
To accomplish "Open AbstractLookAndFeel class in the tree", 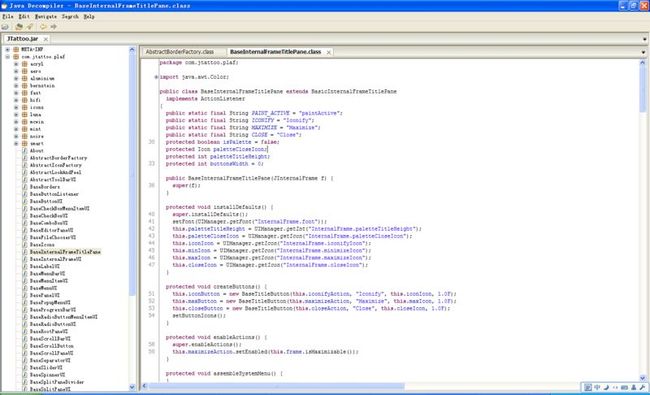I will pos(55,172).
